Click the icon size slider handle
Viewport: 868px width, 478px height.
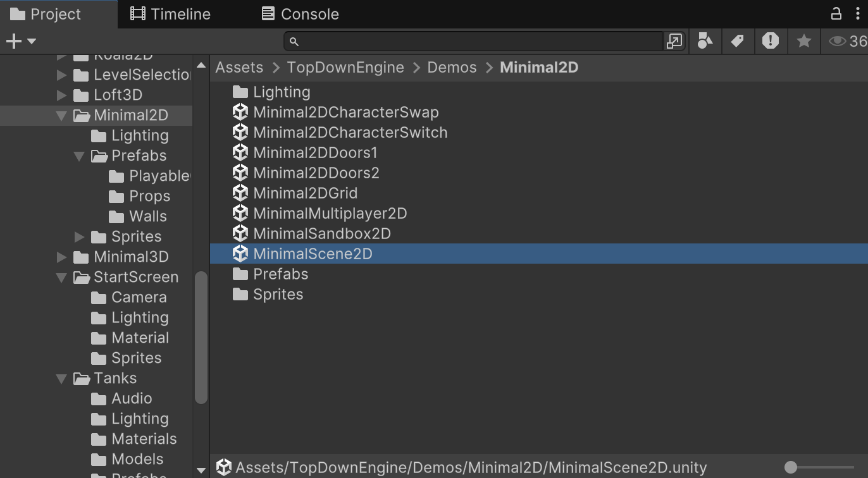tap(790, 467)
